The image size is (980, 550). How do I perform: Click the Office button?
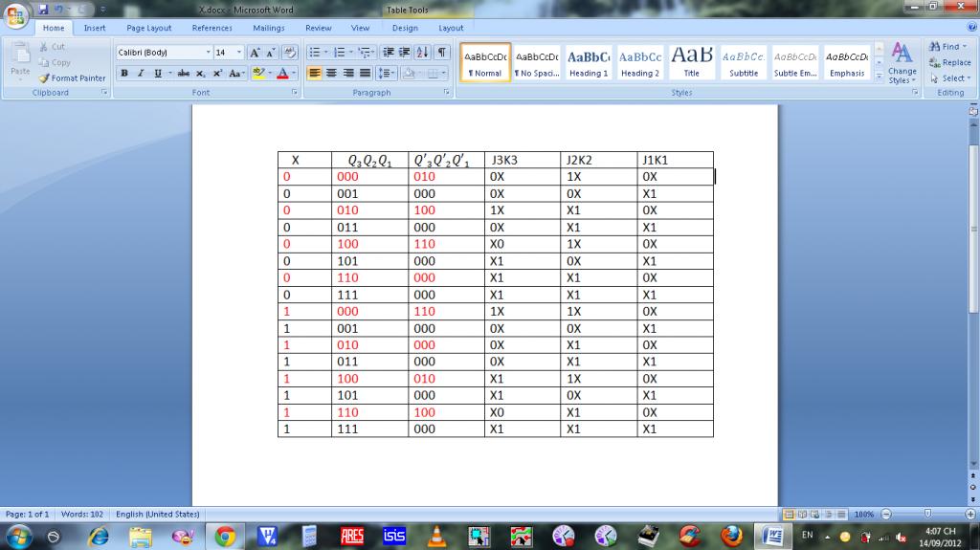(15, 15)
